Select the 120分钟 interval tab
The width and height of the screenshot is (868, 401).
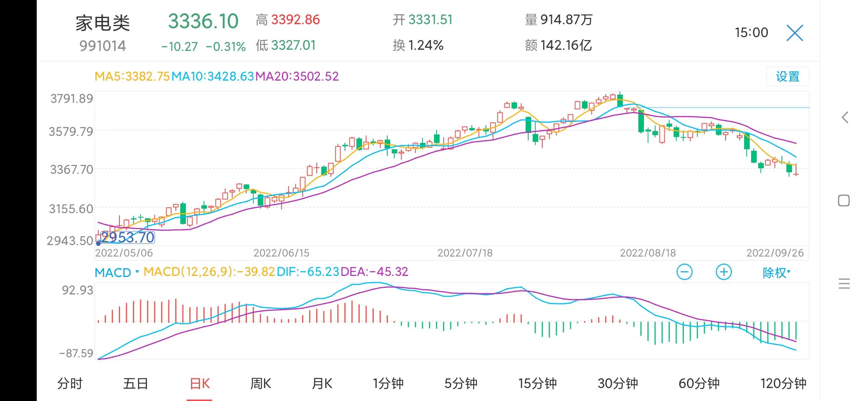point(783,383)
